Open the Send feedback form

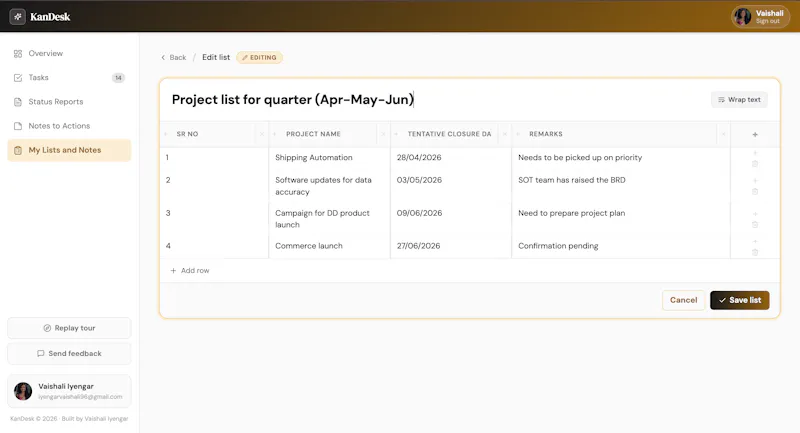pos(69,353)
